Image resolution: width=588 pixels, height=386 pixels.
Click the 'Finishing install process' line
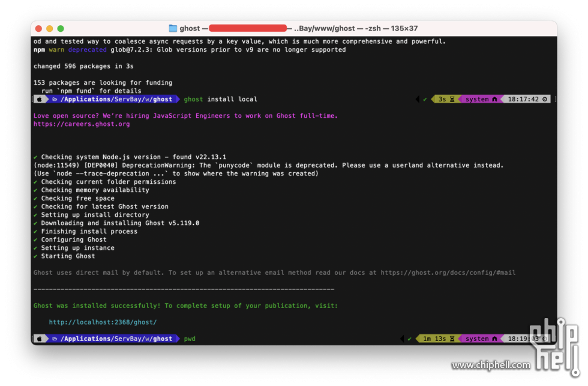85,232
